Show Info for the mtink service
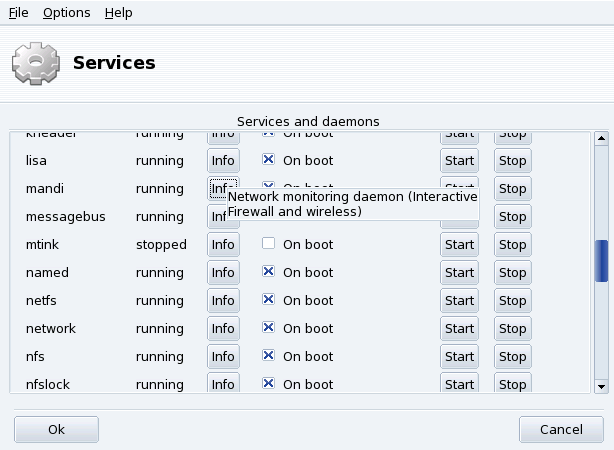 click(223, 244)
